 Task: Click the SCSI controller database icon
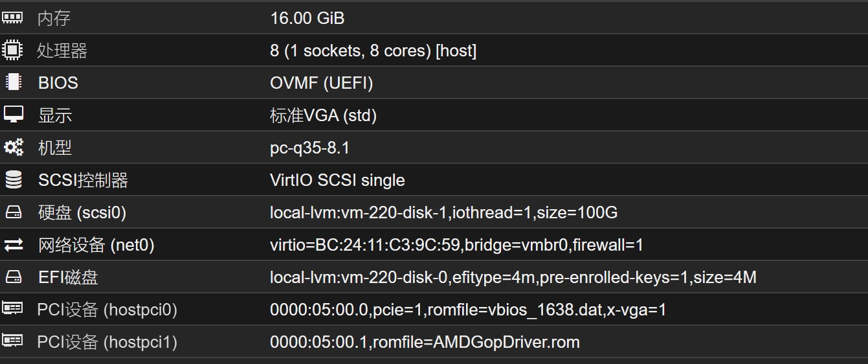pos(13,179)
